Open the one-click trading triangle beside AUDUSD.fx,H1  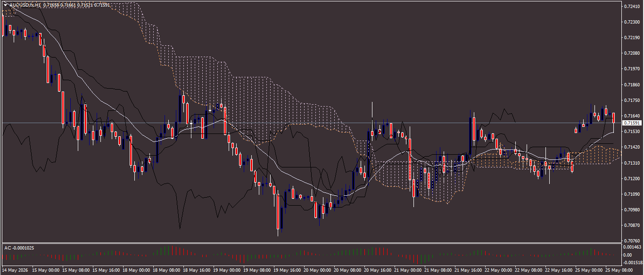5,5
